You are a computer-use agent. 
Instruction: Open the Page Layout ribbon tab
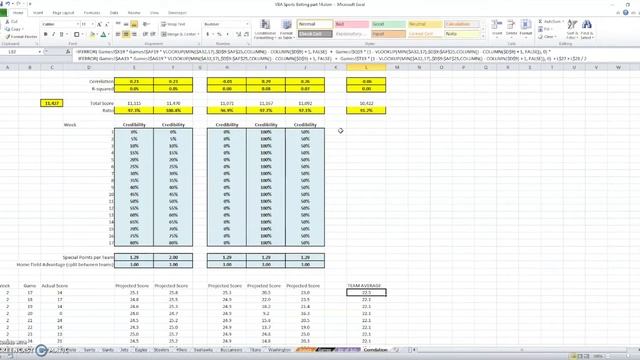pyautogui.click(x=63, y=13)
